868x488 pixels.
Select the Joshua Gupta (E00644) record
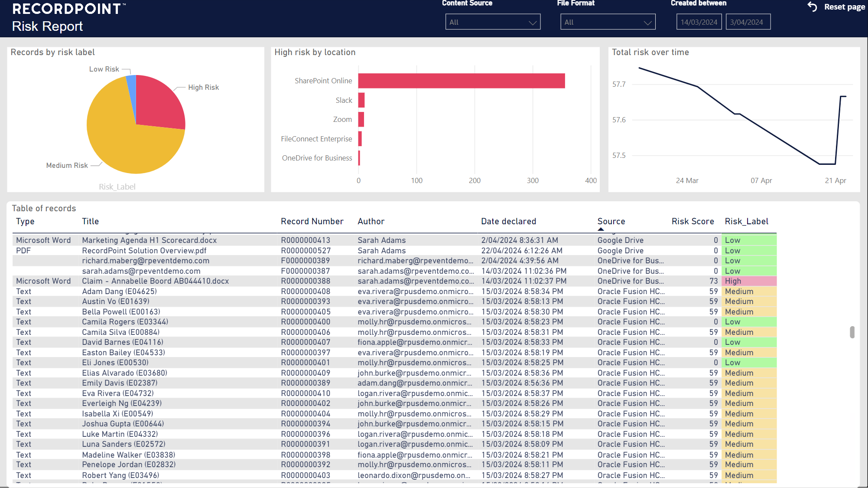click(394, 424)
